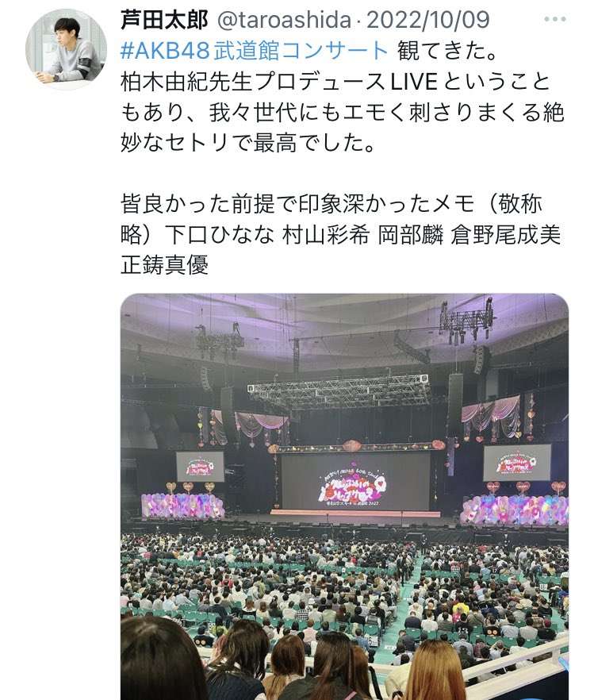Tap the small right screen in the photo
Image resolution: width=594 pixels, height=700 pixels.
click(x=517, y=463)
